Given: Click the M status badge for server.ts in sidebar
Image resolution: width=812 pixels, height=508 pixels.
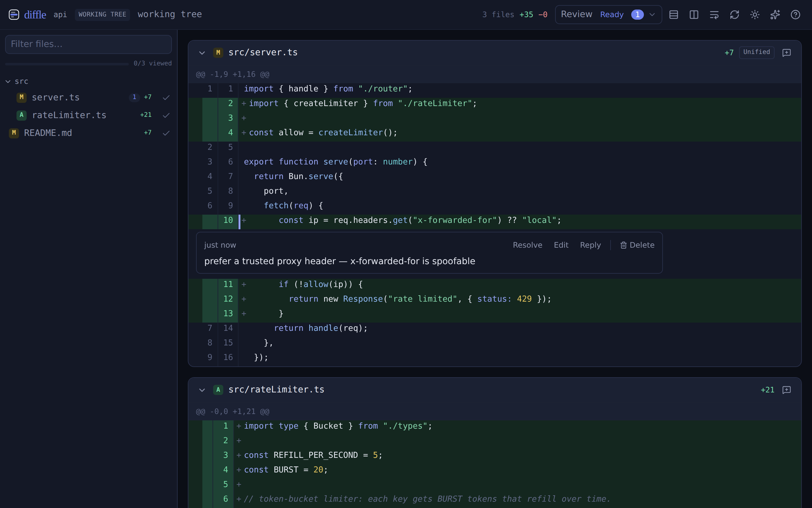Looking at the screenshot, I should [x=22, y=97].
